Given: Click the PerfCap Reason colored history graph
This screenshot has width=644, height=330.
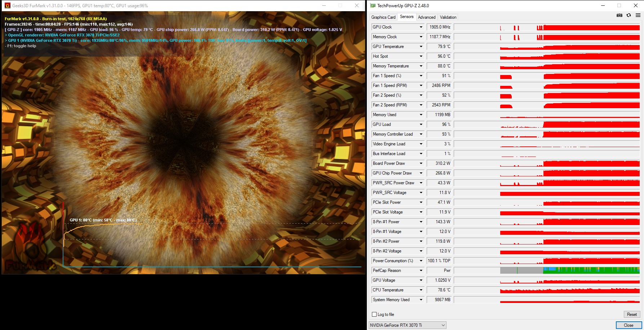Looking at the screenshot, I should 547,270.
